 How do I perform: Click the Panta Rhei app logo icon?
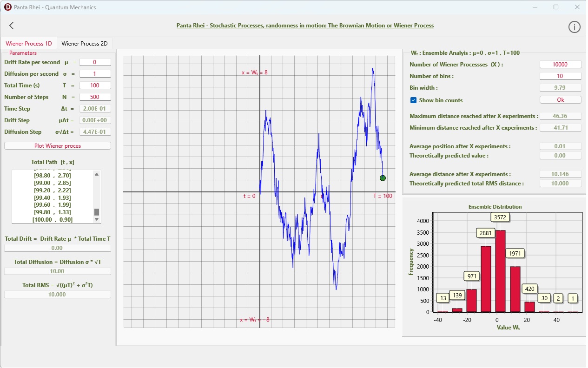[x=7, y=7]
